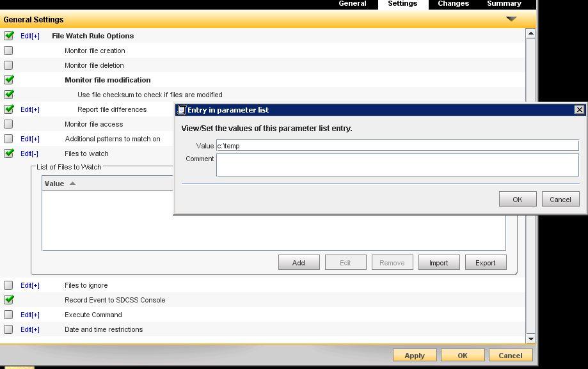The height and width of the screenshot is (369, 588).
Task: Collapse the General Settings panel arrow
Action: point(511,19)
